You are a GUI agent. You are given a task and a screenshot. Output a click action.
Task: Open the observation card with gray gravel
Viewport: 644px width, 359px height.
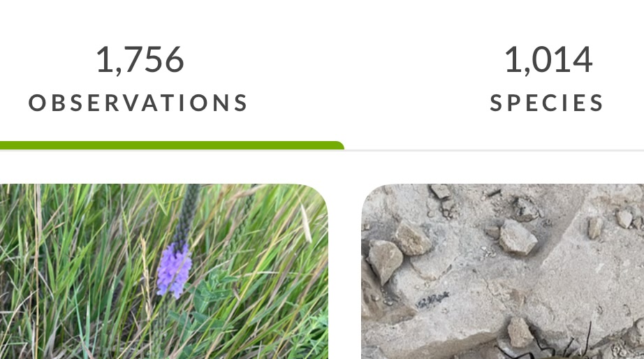point(503,271)
